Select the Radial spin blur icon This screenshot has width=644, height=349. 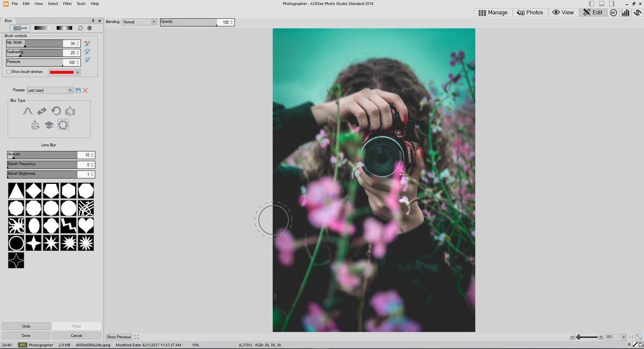point(56,111)
